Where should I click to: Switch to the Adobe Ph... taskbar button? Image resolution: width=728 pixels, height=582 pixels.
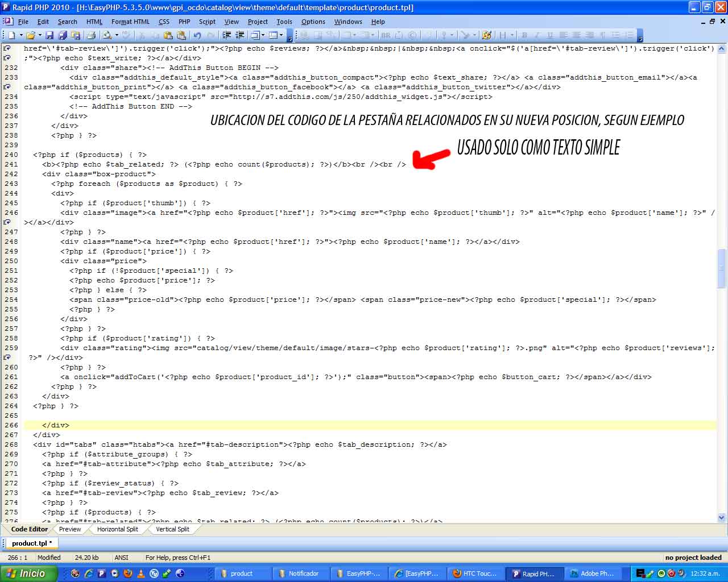593,573
